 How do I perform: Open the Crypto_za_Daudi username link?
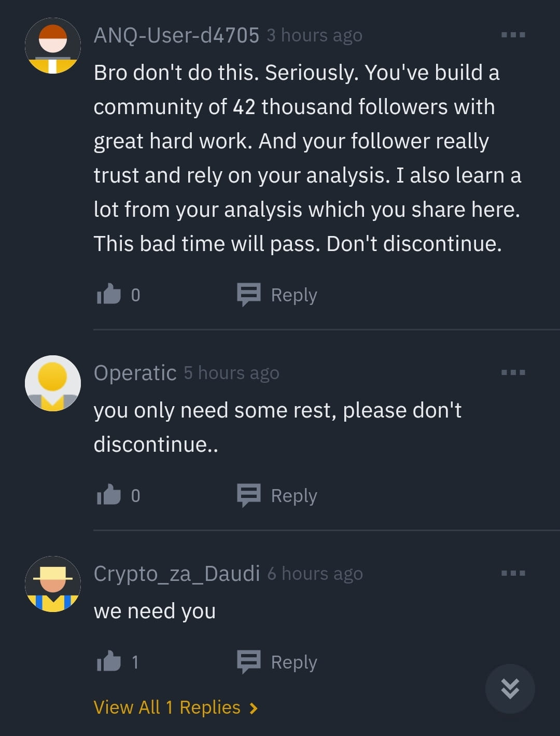pyautogui.click(x=177, y=574)
